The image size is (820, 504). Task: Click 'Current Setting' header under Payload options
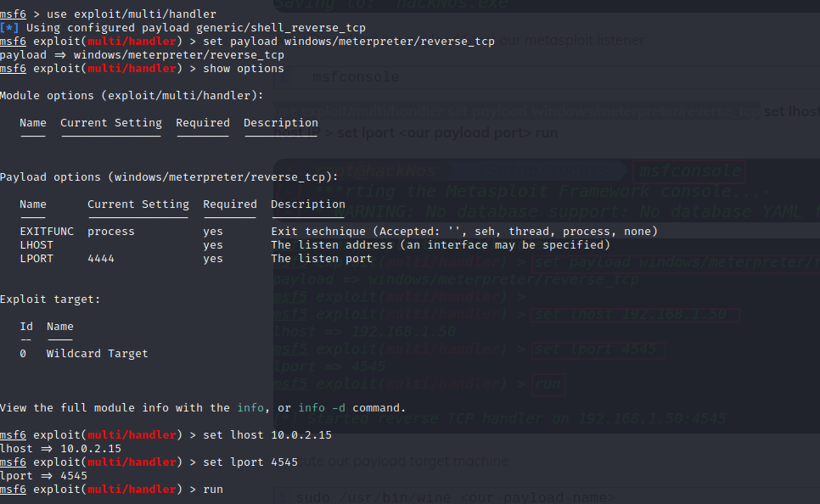[138, 204]
